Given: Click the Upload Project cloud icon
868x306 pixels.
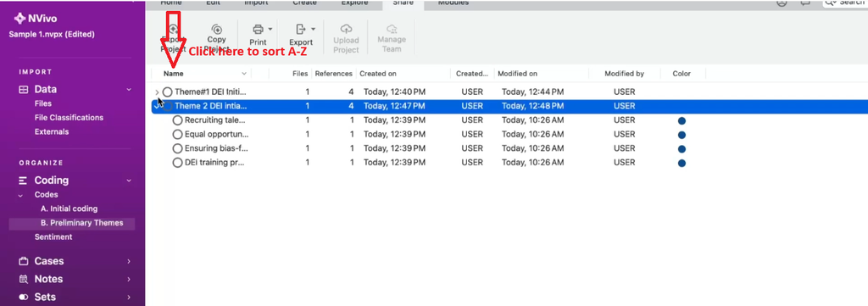Looking at the screenshot, I should [x=346, y=29].
